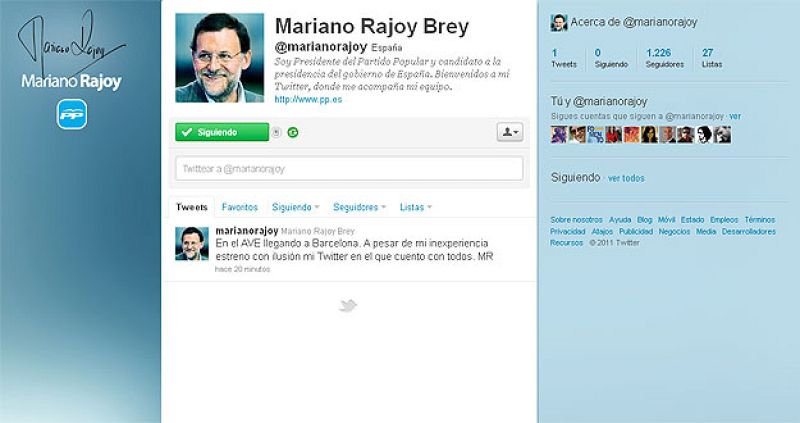Open the http://www.pp.es link
The width and height of the screenshot is (800, 423).
pos(308,99)
